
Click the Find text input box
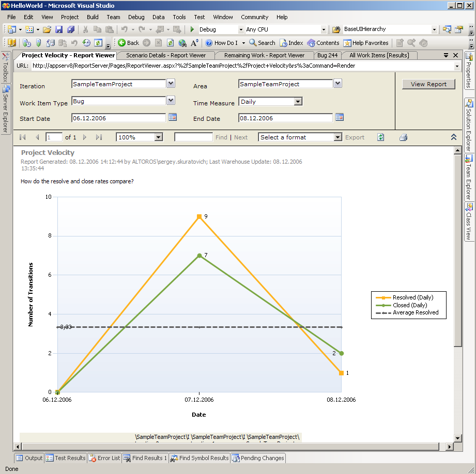[193, 137]
